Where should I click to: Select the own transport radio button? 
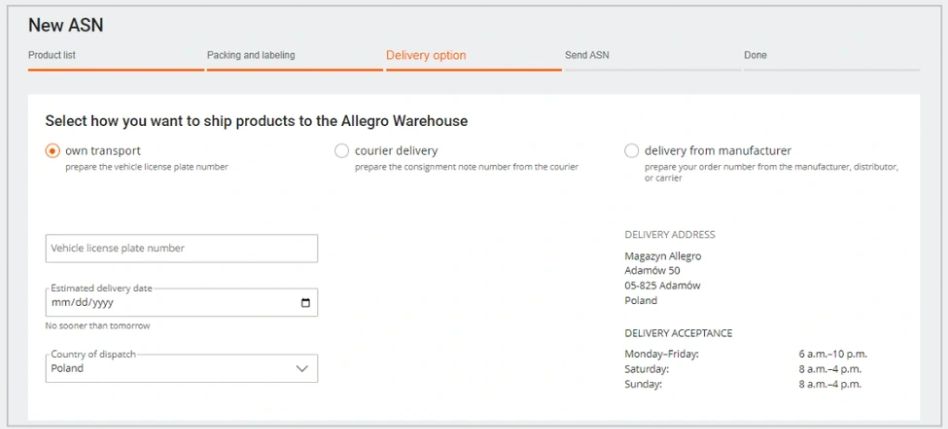click(53, 150)
